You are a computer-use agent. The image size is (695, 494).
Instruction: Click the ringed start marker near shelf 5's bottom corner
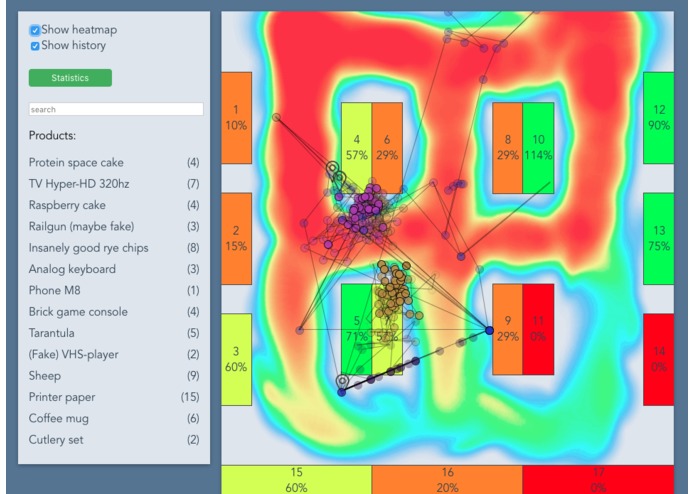pyautogui.click(x=342, y=381)
